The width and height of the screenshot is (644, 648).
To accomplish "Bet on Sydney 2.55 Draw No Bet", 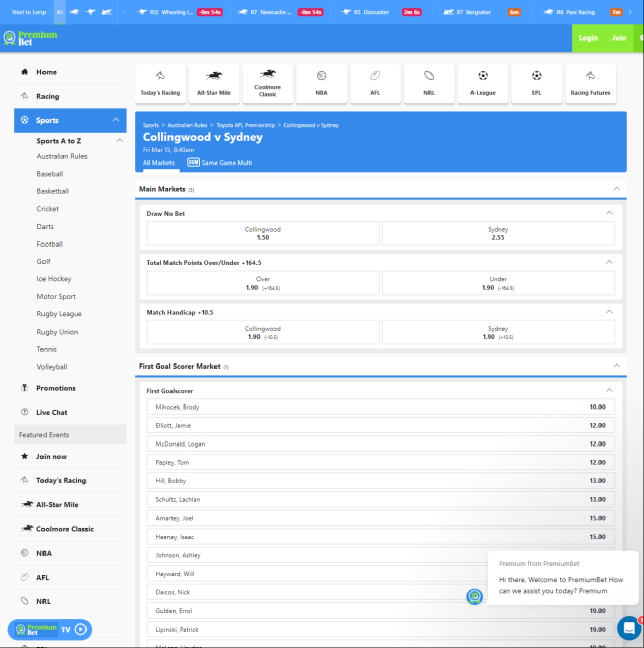I will tap(498, 233).
